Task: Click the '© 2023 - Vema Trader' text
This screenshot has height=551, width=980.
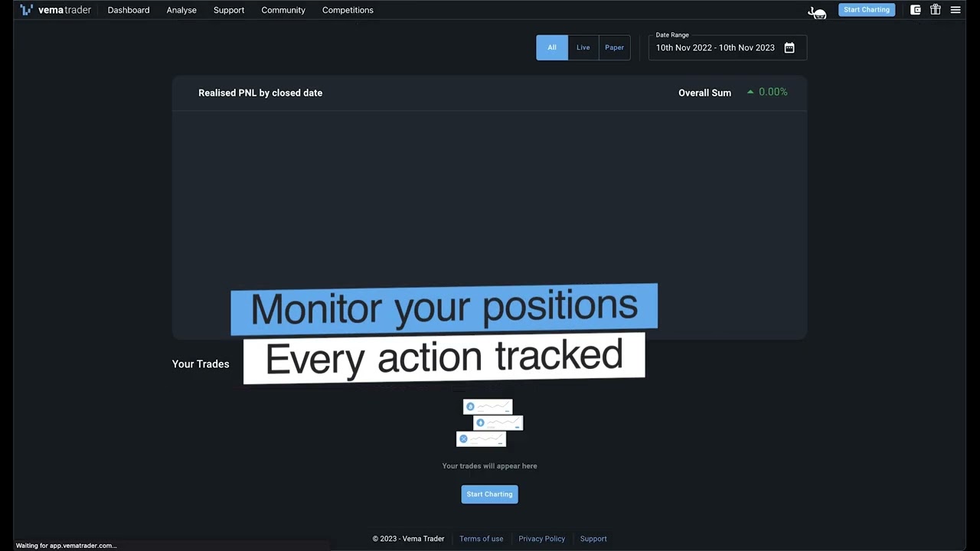Action: [x=408, y=539]
